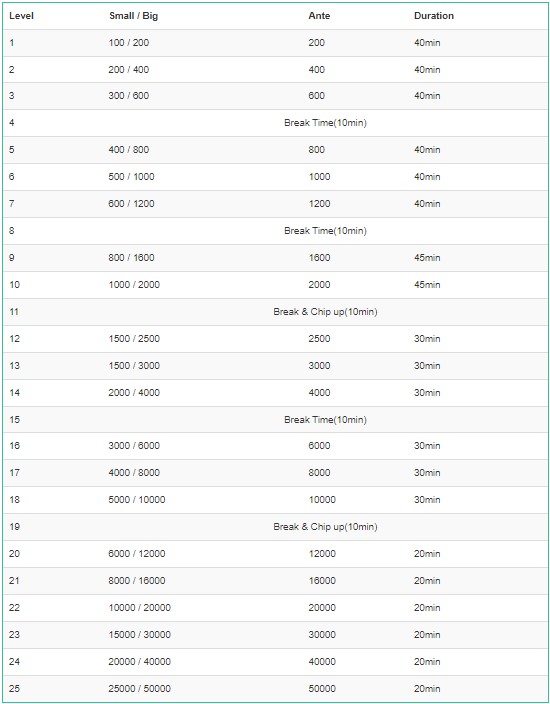Click the level 4 Break Time(10min) row
Viewport: 550px width, 704px height.
click(x=276, y=123)
